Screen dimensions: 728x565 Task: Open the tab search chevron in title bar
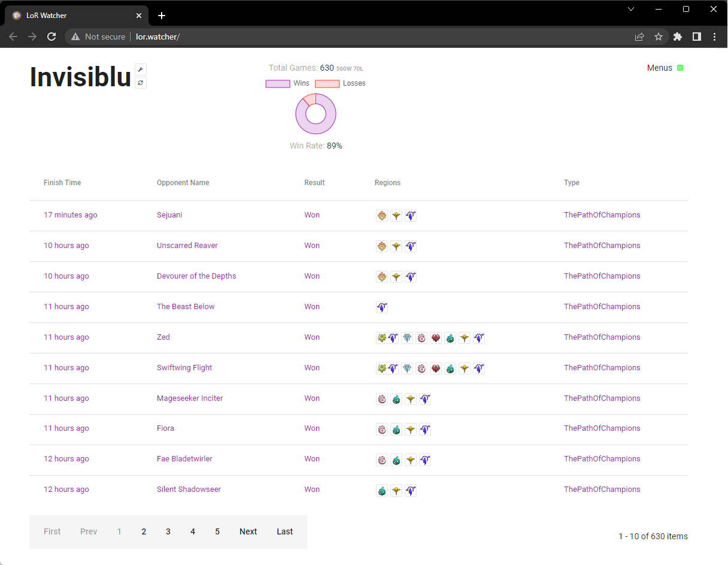pyautogui.click(x=630, y=9)
